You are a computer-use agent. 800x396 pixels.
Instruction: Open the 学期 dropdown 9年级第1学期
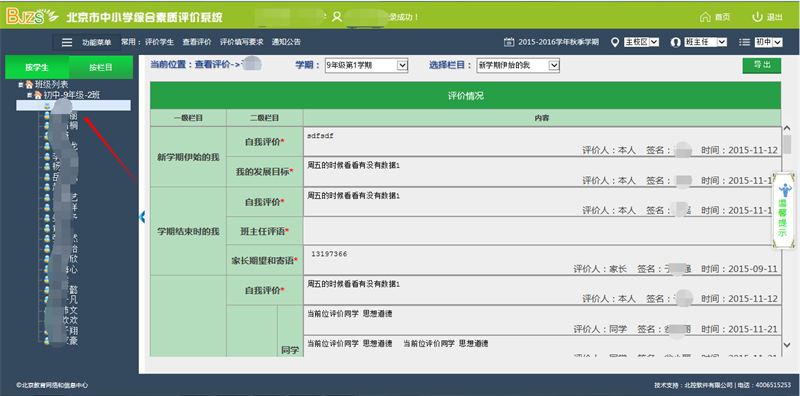[366, 65]
